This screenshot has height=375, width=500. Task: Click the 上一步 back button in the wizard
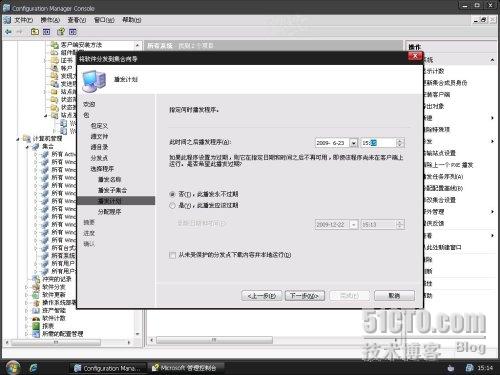tap(262, 296)
